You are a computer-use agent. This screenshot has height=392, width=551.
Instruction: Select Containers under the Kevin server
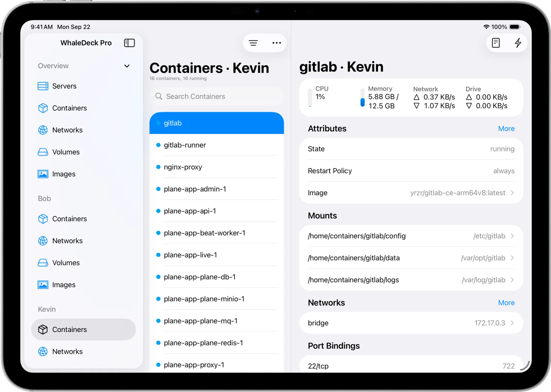[69, 330]
